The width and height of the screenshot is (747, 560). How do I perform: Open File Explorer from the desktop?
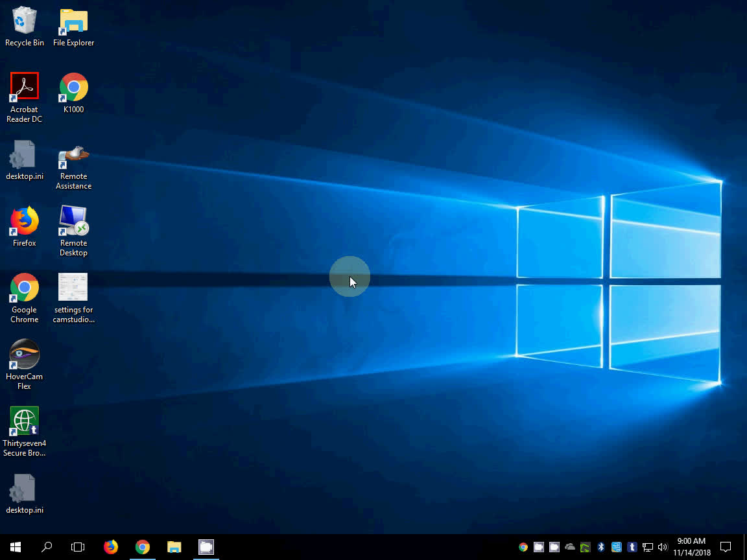click(x=73, y=18)
